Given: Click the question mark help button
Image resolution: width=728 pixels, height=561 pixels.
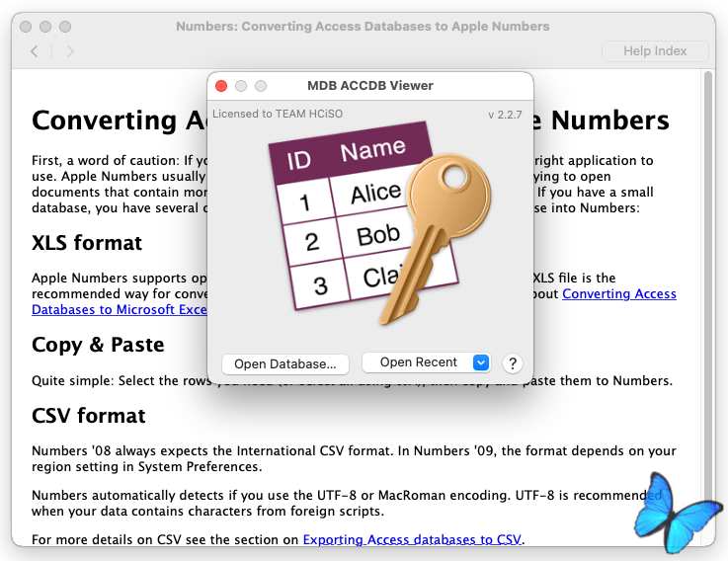Looking at the screenshot, I should tap(513, 363).
